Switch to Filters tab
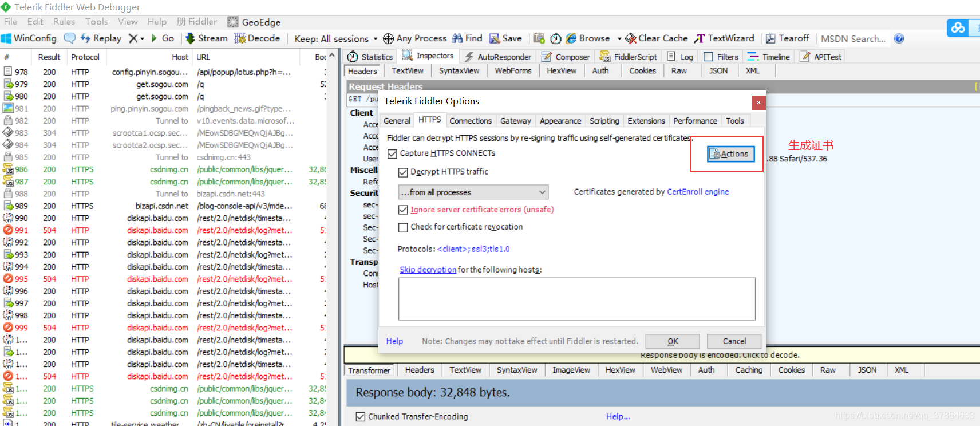This screenshot has height=426, width=980. tap(721, 57)
